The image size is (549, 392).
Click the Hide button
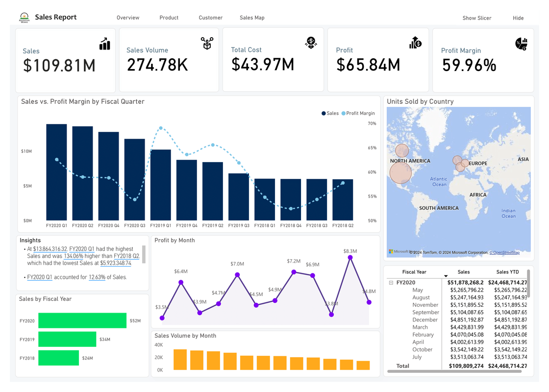[518, 18]
